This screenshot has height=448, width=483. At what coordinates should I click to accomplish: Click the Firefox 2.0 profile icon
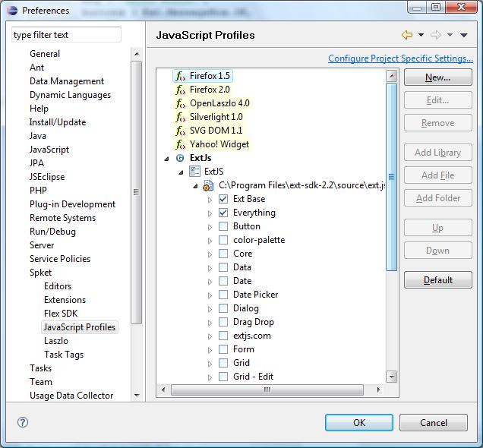180,90
